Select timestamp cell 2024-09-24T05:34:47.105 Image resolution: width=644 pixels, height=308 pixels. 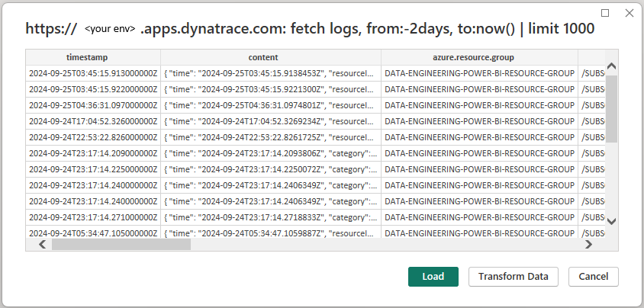coord(93,233)
